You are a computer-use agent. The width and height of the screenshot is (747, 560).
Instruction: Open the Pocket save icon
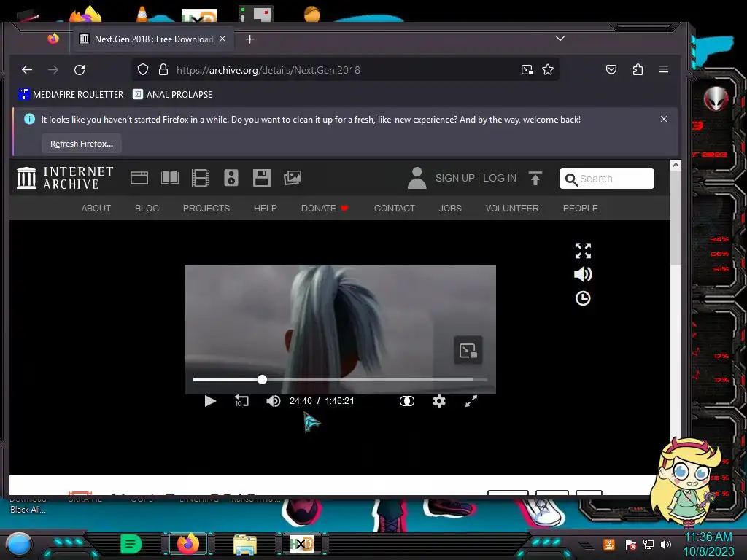coord(611,70)
